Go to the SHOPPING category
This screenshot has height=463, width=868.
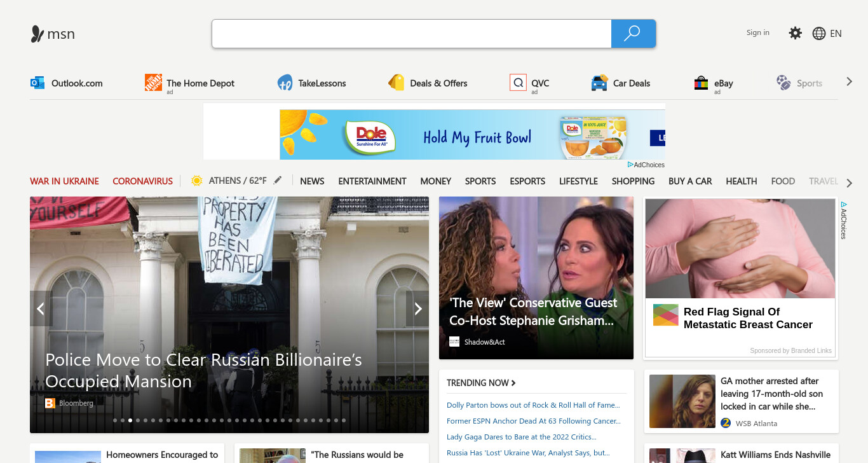pos(633,181)
